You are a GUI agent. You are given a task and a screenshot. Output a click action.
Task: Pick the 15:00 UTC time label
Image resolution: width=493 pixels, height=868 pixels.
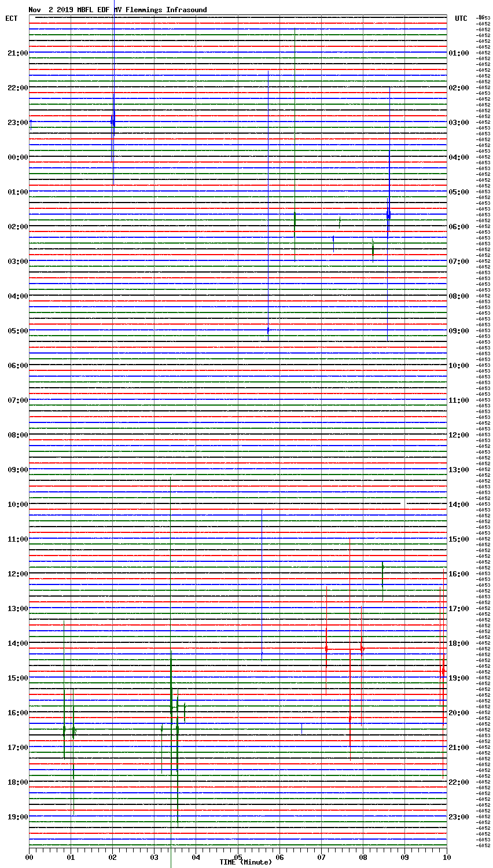point(459,539)
